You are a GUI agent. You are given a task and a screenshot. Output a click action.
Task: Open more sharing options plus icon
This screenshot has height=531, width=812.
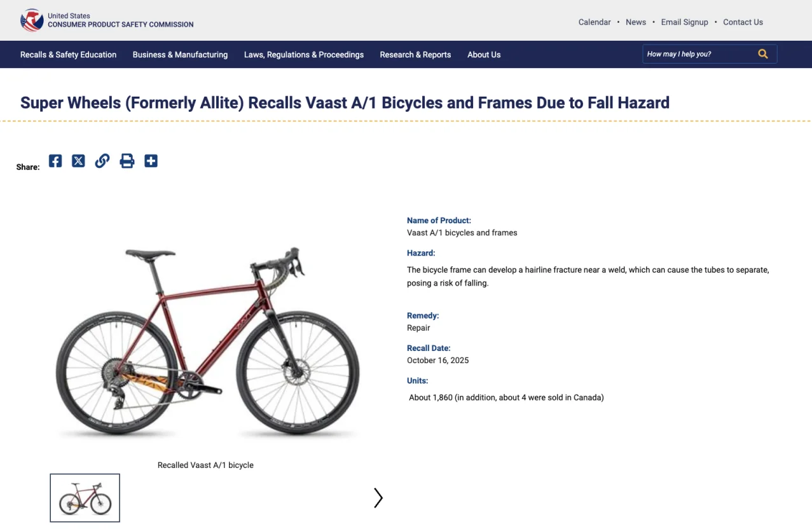[x=151, y=161]
